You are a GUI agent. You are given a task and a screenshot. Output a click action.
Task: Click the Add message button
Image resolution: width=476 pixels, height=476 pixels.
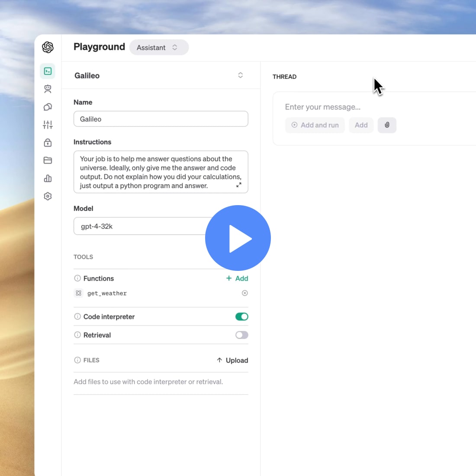click(x=361, y=125)
